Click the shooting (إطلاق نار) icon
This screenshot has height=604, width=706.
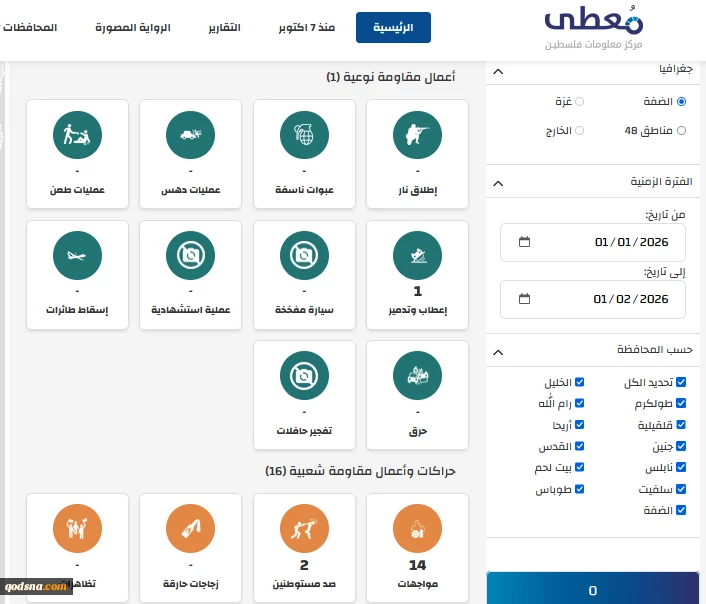[x=417, y=134]
